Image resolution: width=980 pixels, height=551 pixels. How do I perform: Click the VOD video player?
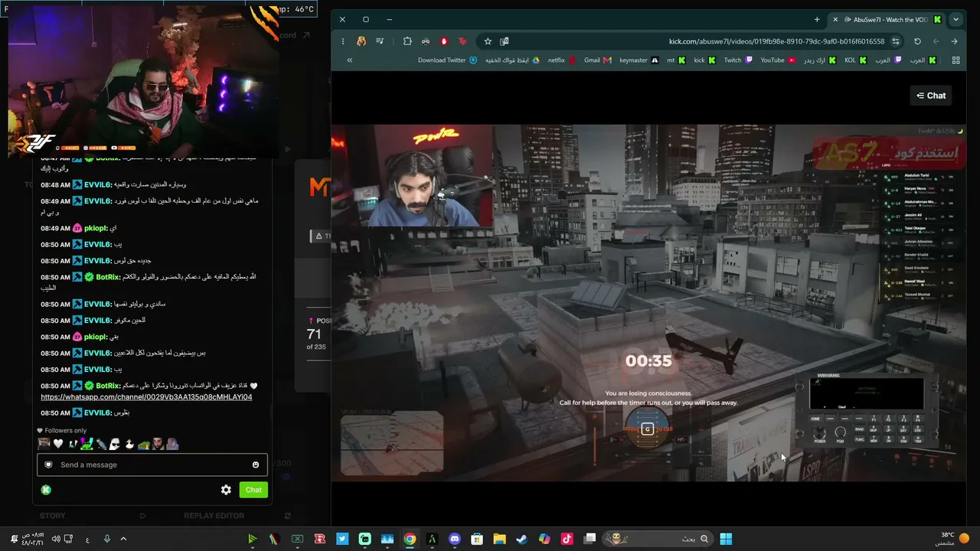coord(648,303)
